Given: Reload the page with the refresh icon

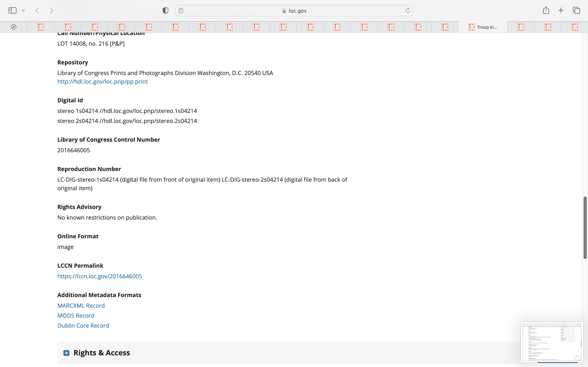Looking at the screenshot, I should coord(408,10).
